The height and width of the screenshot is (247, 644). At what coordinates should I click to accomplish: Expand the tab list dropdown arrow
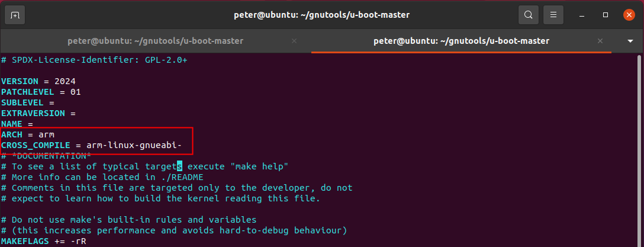(x=630, y=41)
